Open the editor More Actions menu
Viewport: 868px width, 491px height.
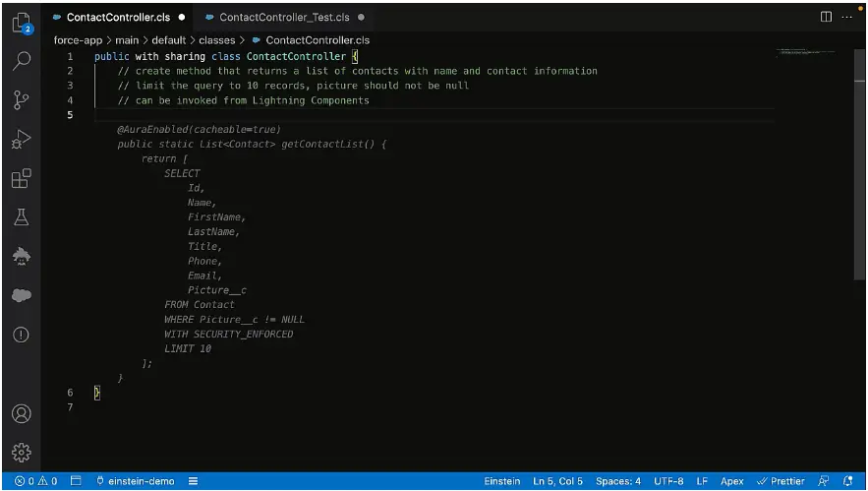pyautogui.click(x=847, y=17)
